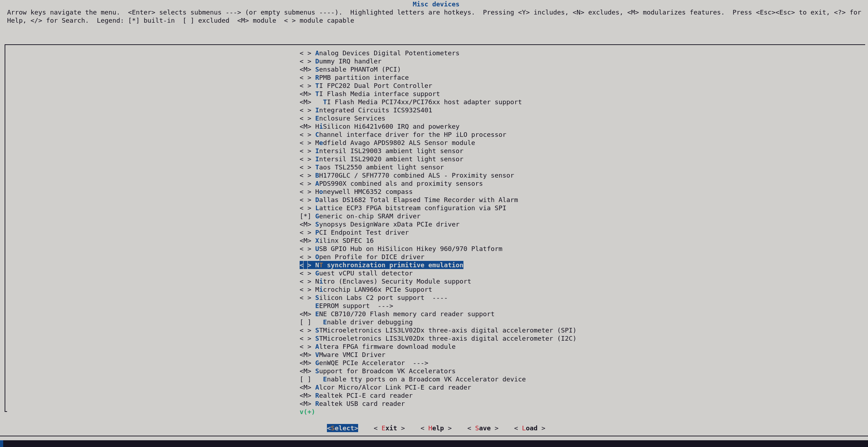868x447 pixels.
Task: Select ENE CB710/720 Flash memory card reader
Action: 397,314
